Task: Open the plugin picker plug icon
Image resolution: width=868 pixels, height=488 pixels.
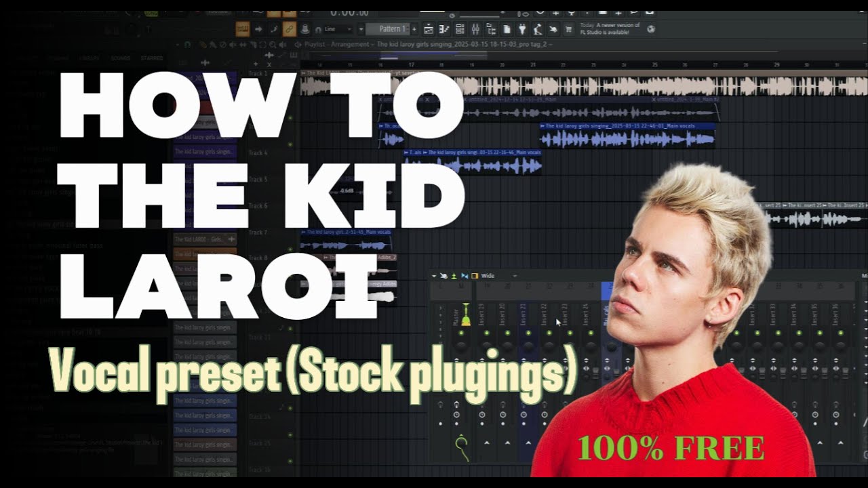Action: [x=522, y=29]
